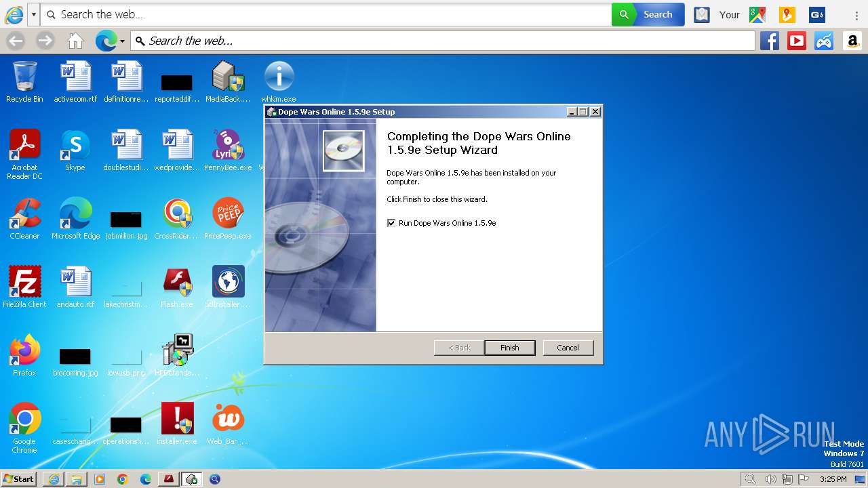
Task: Select activecom.rtf desktop file
Action: tap(75, 81)
